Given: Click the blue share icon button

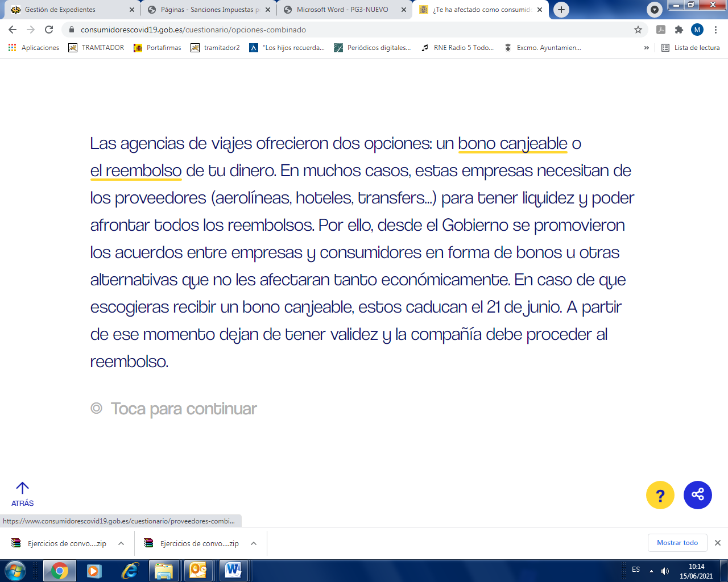Looking at the screenshot, I should (697, 495).
